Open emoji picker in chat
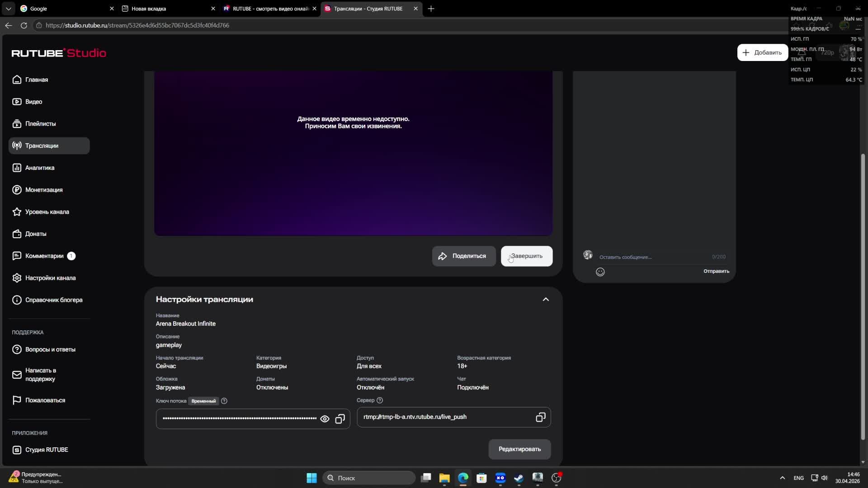868x488 pixels. pyautogui.click(x=600, y=272)
